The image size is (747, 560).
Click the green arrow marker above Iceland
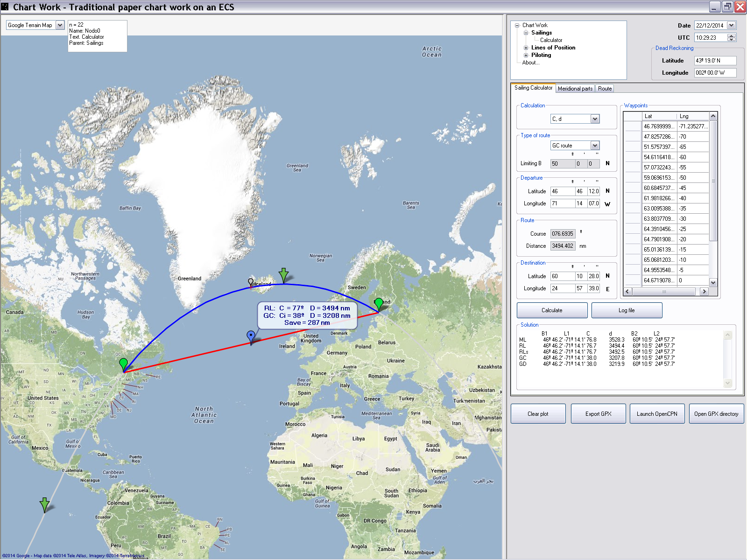tap(283, 275)
